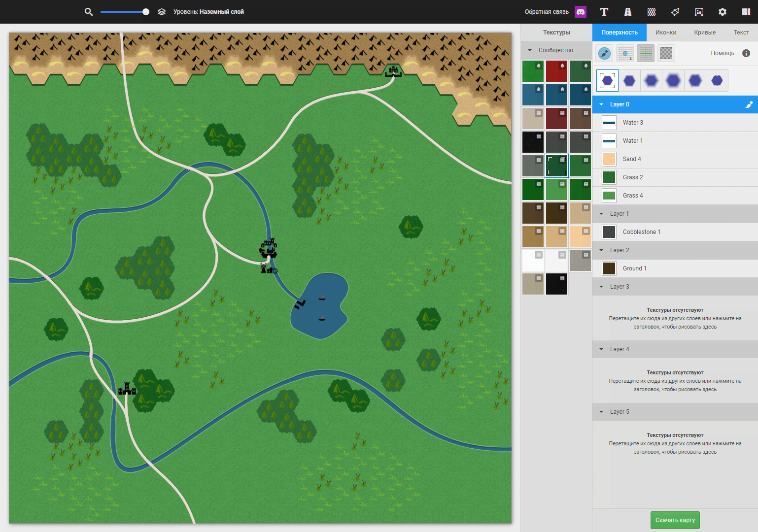This screenshot has width=758, height=532.
Task: Toggle the side panel layout icon
Action: click(x=746, y=12)
